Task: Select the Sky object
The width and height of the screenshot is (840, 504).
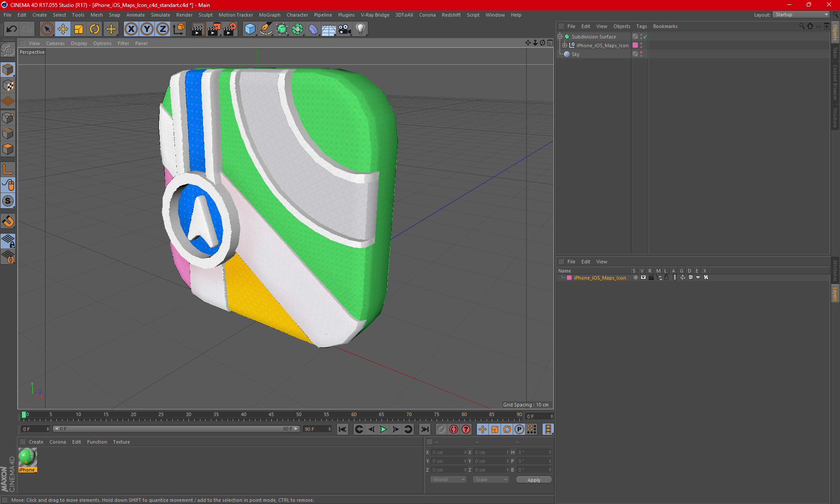Action: coord(575,54)
